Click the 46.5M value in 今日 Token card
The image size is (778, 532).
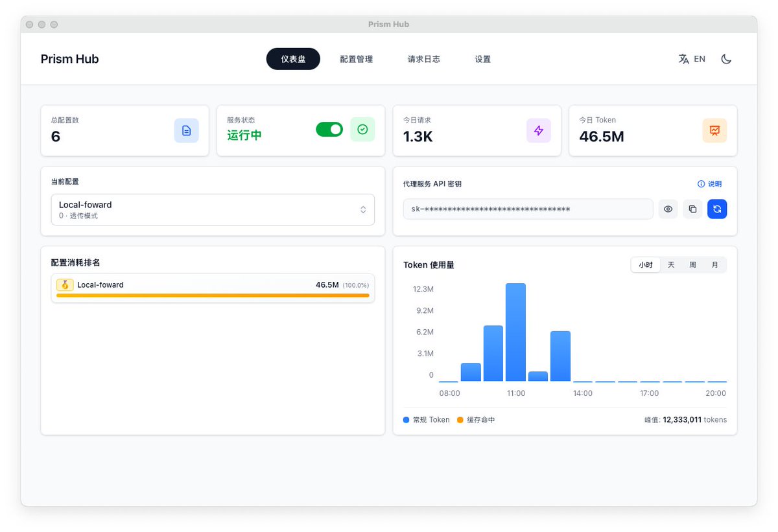point(602,137)
